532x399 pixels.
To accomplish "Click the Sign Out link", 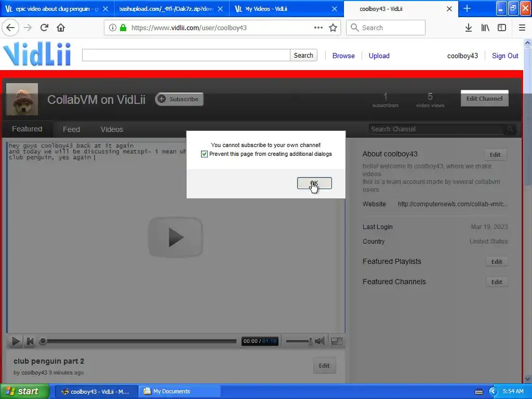I will pyautogui.click(x=505, y=56).
